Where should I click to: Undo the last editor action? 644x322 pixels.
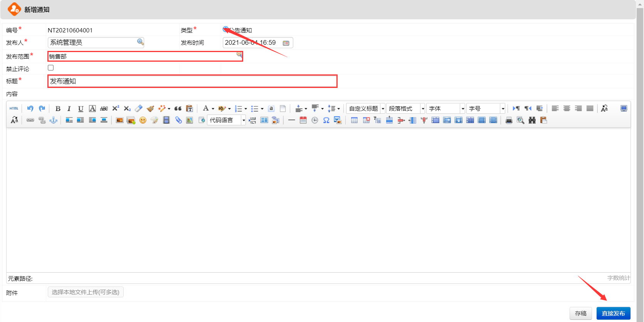pyautogui.click(x=30, y=108)
